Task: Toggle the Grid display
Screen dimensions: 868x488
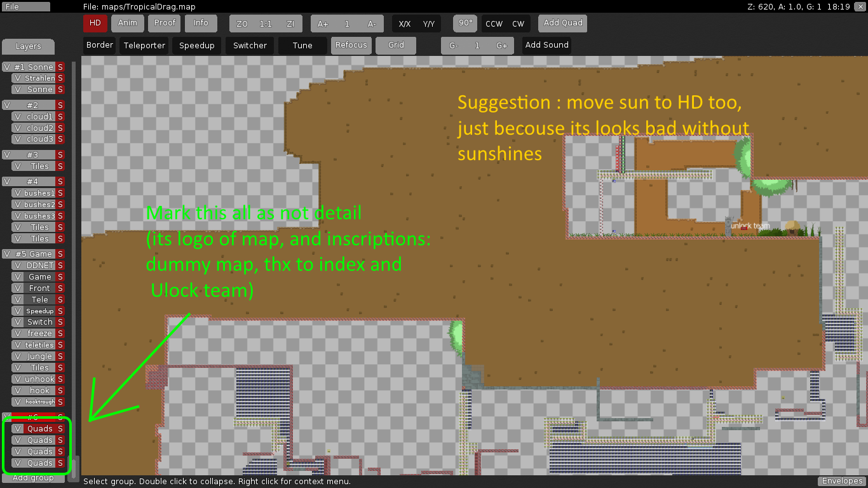Action: pyautogui.click(x=395, y=45)
